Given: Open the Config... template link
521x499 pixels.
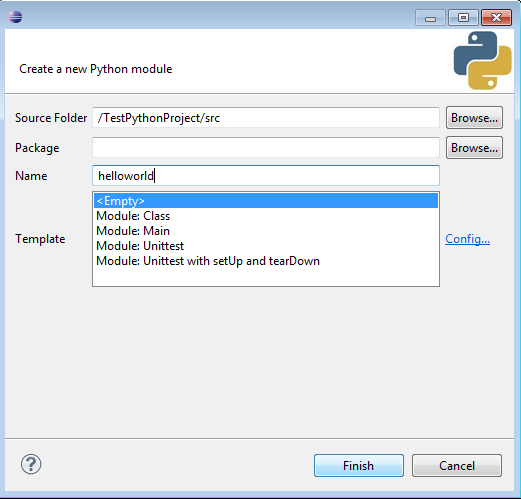Looking at the screenshot, I should pyautogui.click(x=467, y=239).
